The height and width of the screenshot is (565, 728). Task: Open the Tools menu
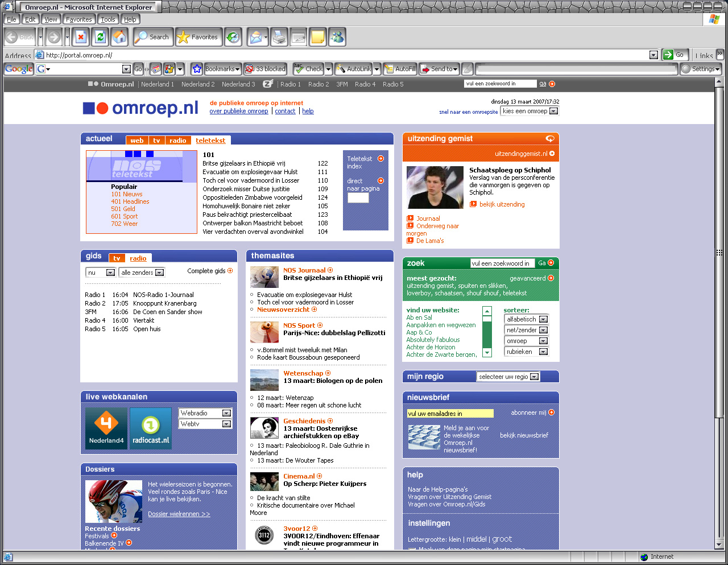[x=108, y=19]
